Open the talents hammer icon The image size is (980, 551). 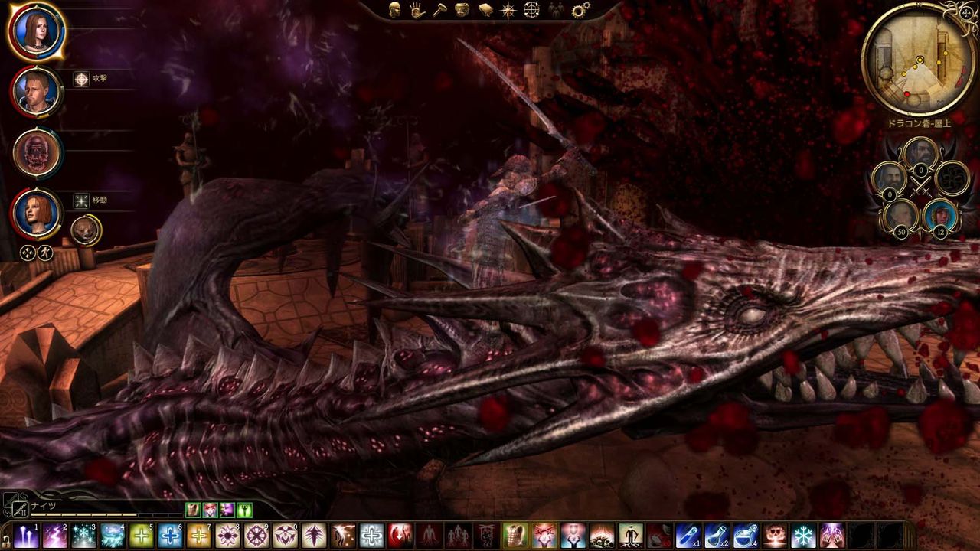(439, 9)
